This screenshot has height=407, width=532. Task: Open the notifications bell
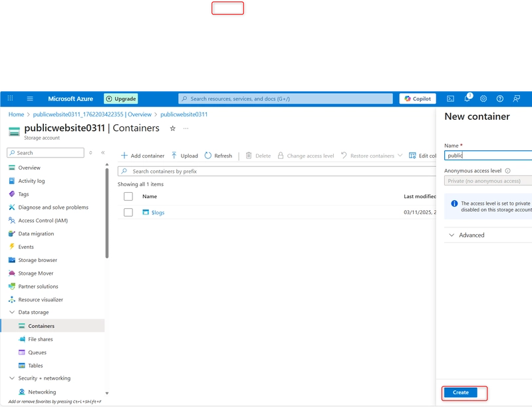467,98
